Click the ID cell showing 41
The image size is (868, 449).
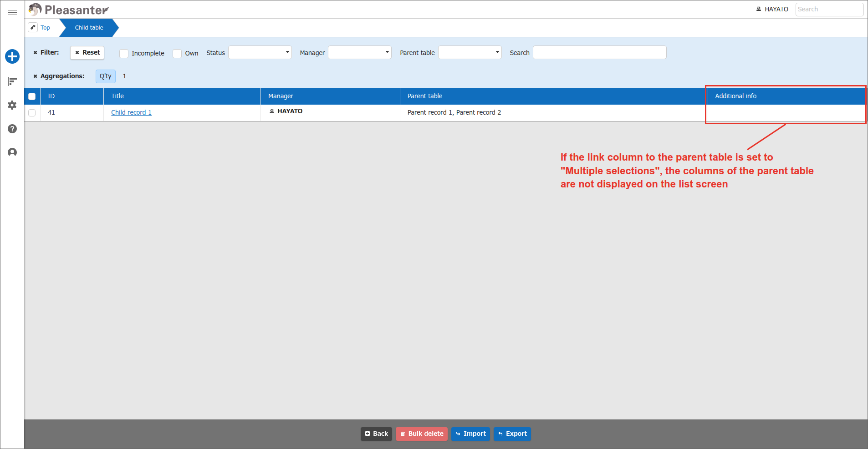coord(72,113)
